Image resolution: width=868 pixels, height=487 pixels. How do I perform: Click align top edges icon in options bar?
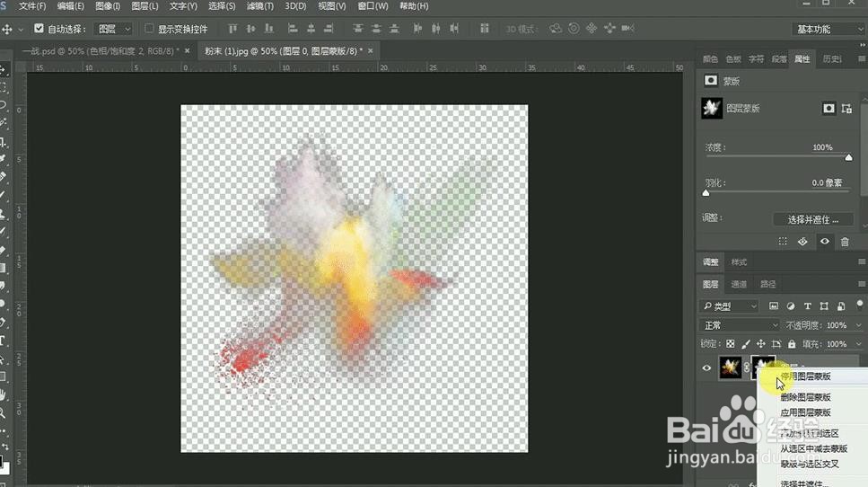232,28
